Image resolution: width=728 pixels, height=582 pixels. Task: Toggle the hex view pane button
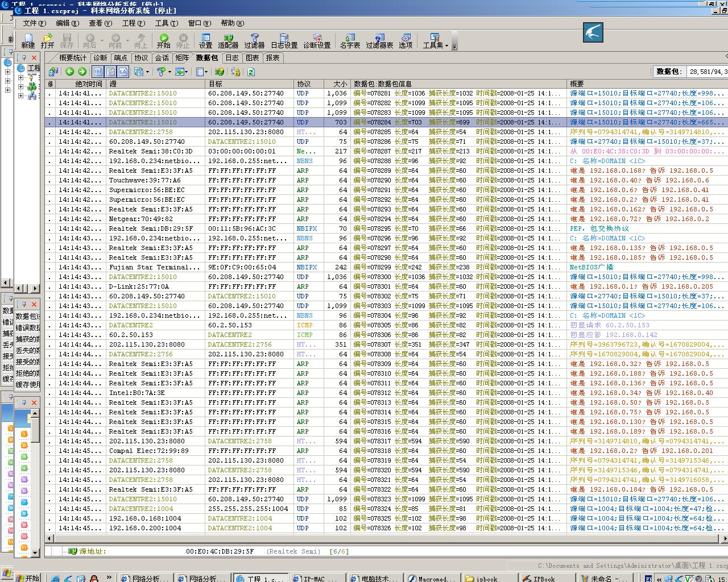click(123, 72)
